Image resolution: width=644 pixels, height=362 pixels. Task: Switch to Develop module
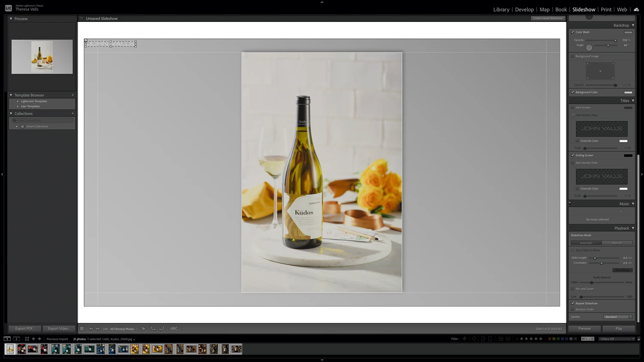(x=524, y=9)
